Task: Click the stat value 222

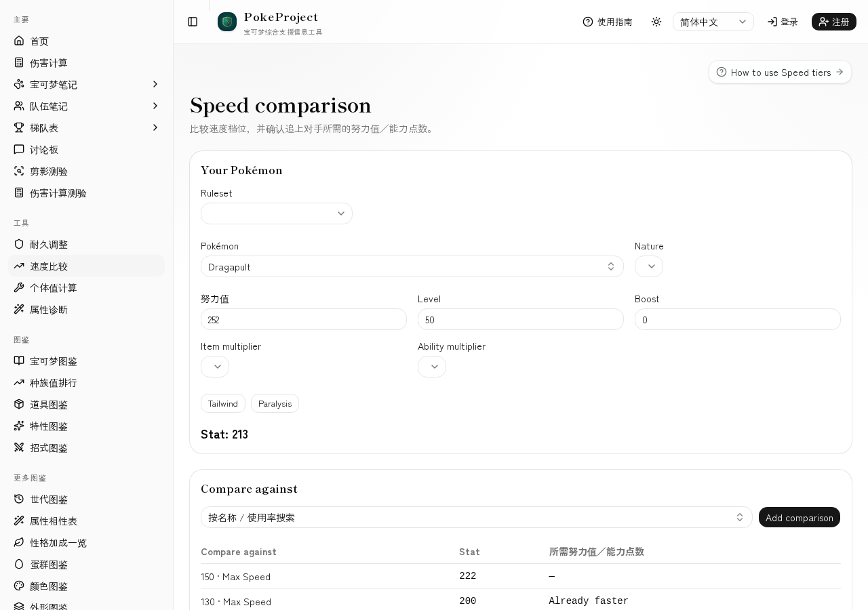Action: (x=468, y=575)
